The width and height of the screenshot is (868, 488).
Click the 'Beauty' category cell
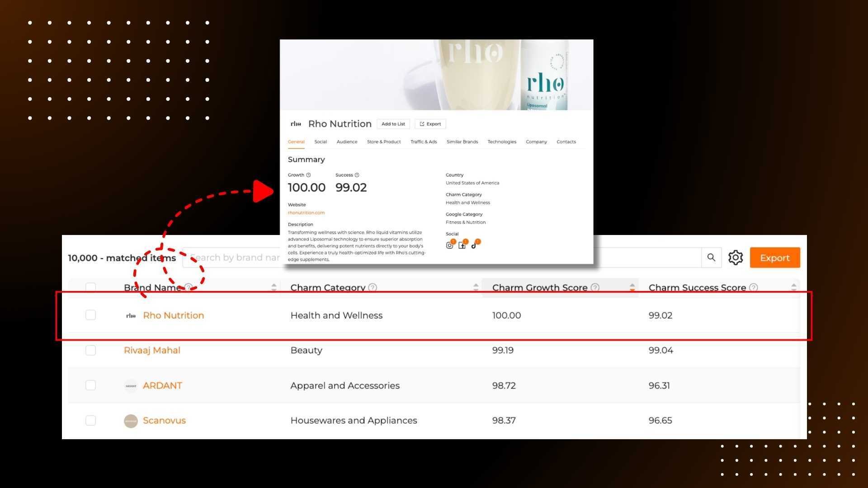coord(306,350)
